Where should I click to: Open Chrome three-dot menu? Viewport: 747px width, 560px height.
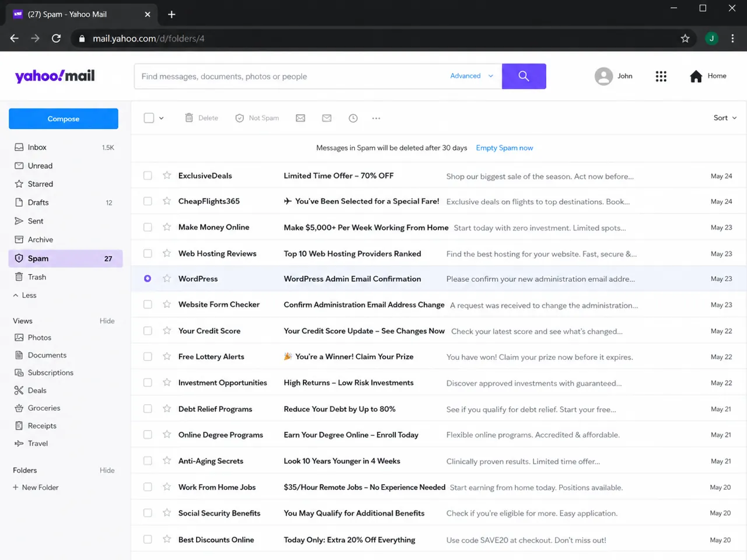click(732, 38)
